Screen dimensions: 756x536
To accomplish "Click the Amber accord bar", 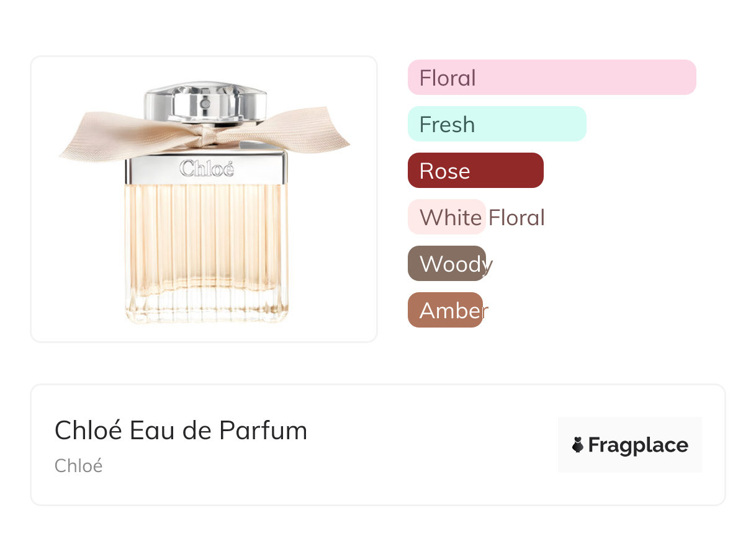I will click(445, 310).
